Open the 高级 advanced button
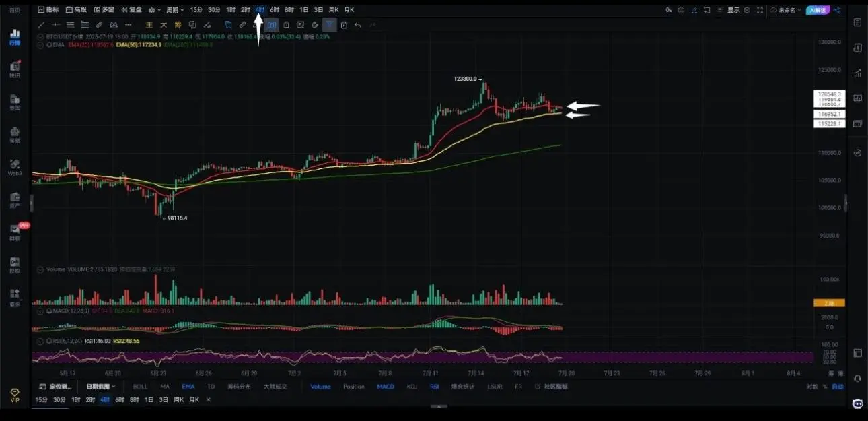Screen dimensions: 868x421 (76, 10)
